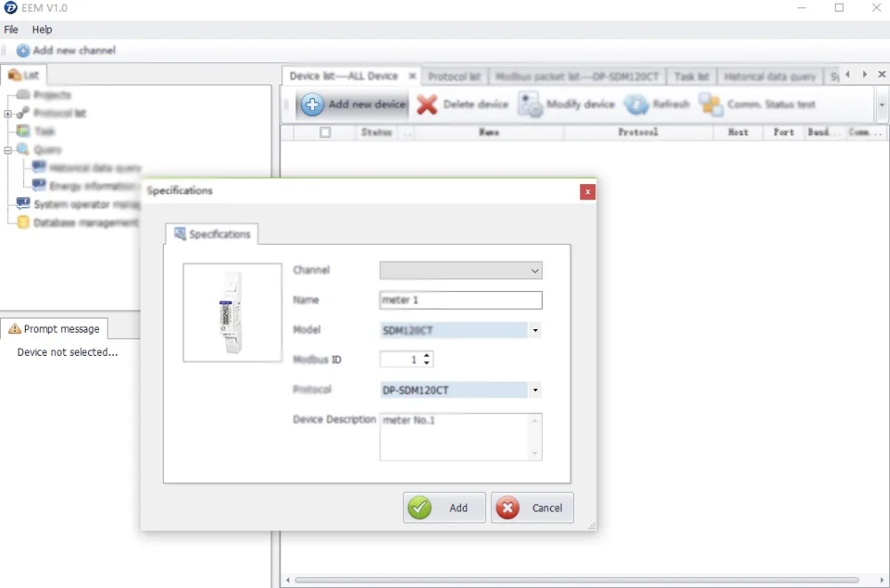
Task: Click the Prompt message warning icon
Action: pos(15,328)
